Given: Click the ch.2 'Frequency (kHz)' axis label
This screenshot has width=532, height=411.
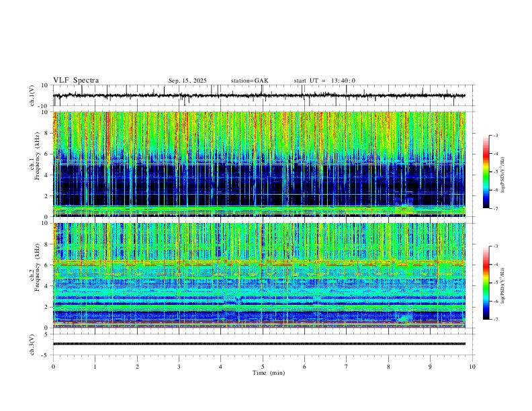Looking at the screenshot, I should click(38, 267).
